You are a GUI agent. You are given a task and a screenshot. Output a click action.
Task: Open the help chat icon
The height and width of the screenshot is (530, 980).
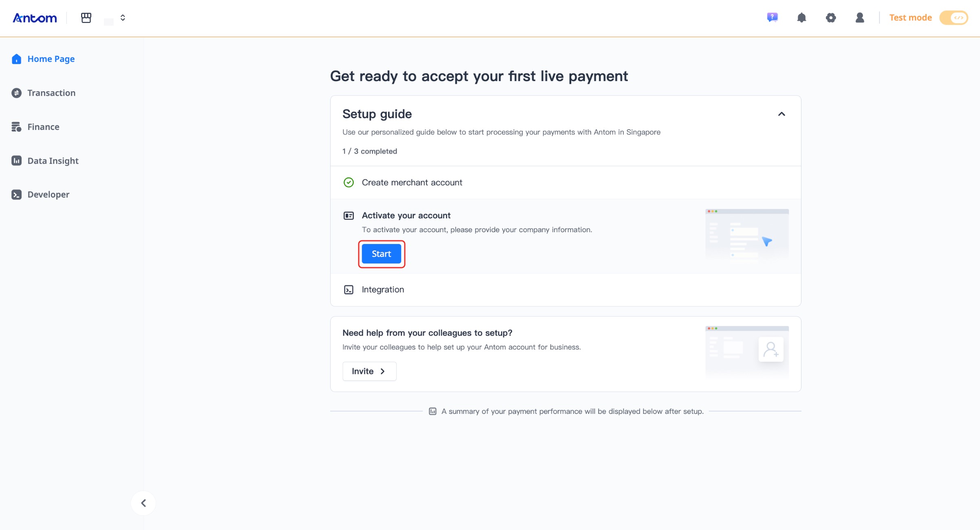(x=772, y=18)
